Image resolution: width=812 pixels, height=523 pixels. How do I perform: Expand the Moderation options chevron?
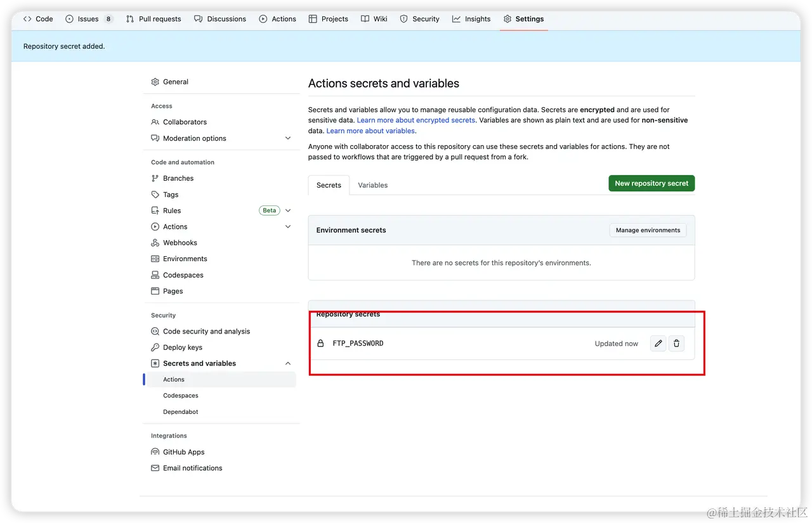(288, 138)
